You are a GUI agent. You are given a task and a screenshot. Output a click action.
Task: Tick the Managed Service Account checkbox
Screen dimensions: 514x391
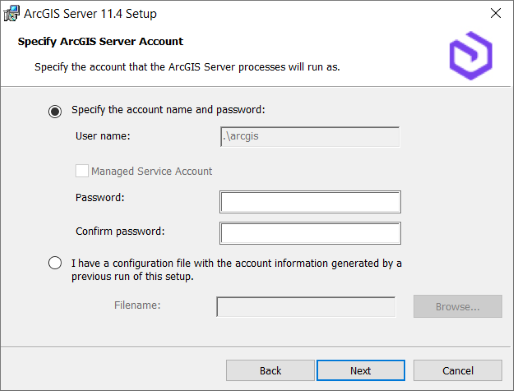click(82, 171)
